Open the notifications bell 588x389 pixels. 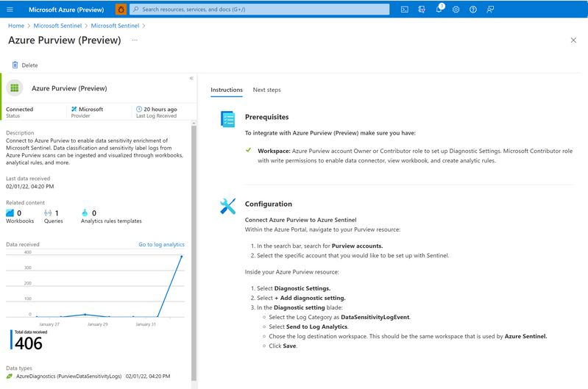[439, 10]
